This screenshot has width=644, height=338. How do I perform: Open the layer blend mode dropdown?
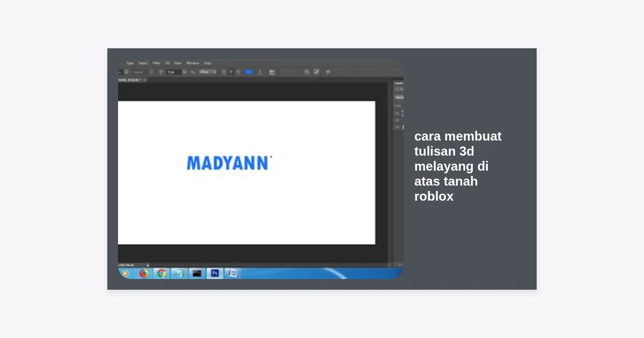tap(399, 97)
